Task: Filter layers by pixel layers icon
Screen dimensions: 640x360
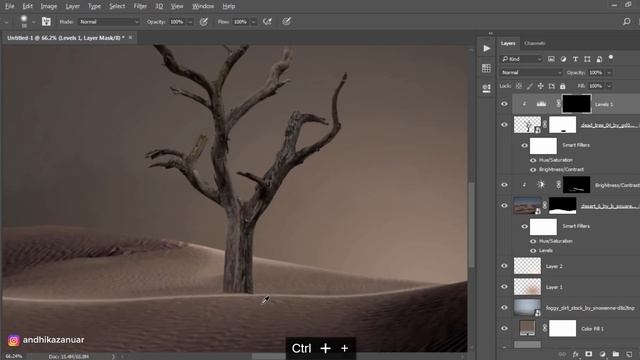Action: tap(551, 59)
